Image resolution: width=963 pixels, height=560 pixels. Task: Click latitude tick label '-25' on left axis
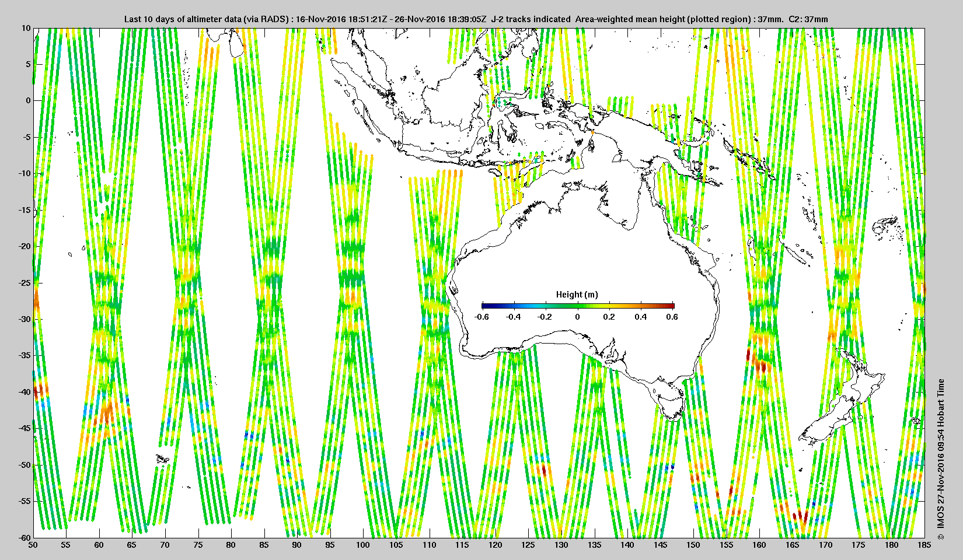[x=25, y=283]
